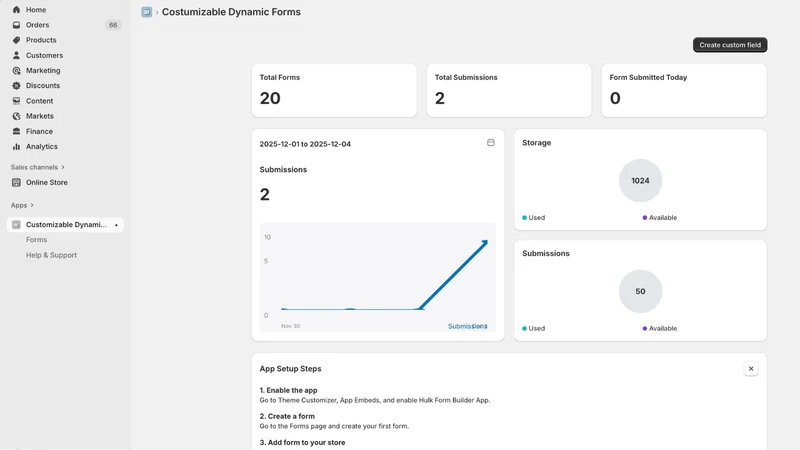Click the date range 2025-12-01 to 2025-12-04
The width and height of the screenshot is (800, 450).
305,144
